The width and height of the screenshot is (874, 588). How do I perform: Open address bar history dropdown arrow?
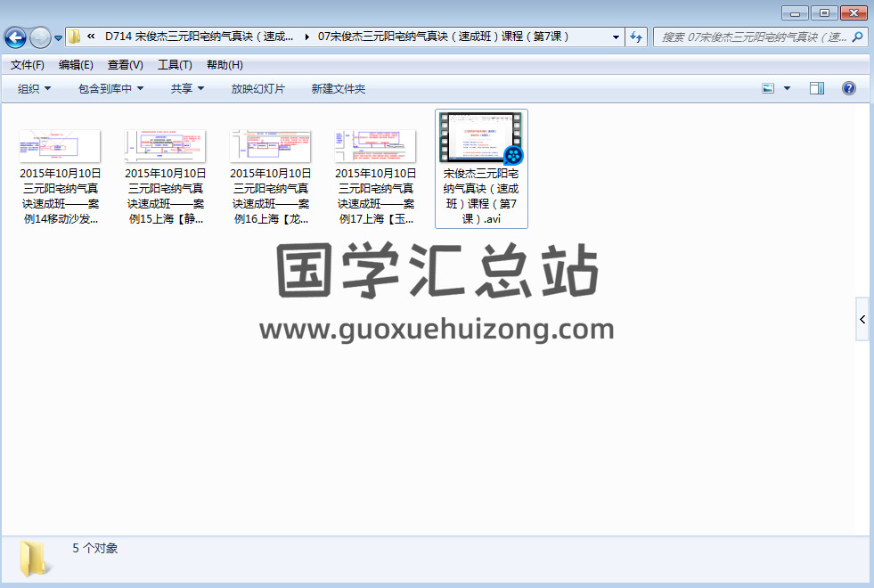click(x=616, y=37)
